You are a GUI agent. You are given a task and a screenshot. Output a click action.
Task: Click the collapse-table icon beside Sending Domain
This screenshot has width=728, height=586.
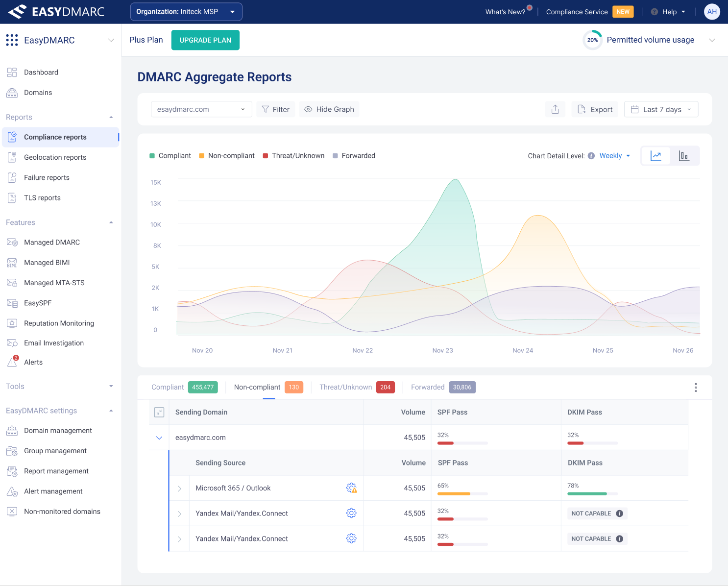click(x=159, y=413)
